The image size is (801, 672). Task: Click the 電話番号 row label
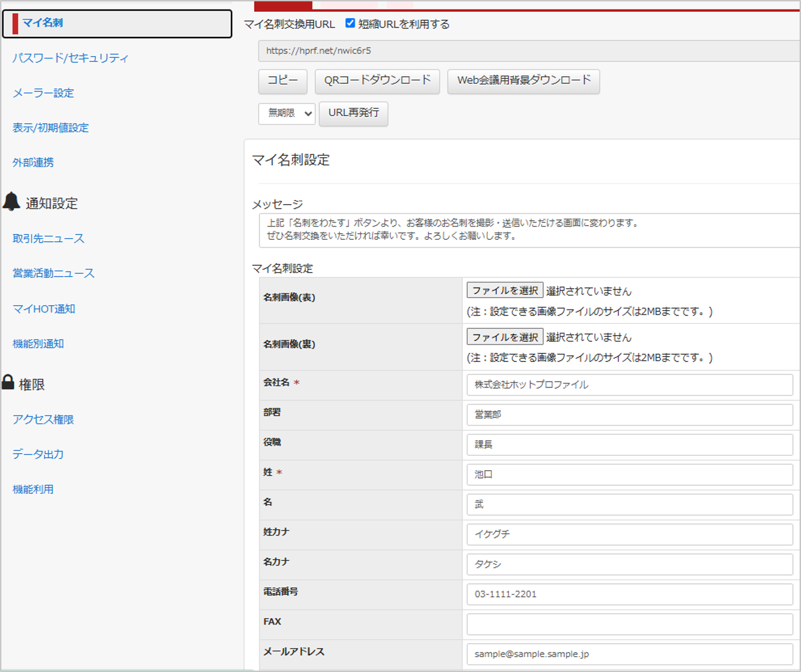pos(281,591)
